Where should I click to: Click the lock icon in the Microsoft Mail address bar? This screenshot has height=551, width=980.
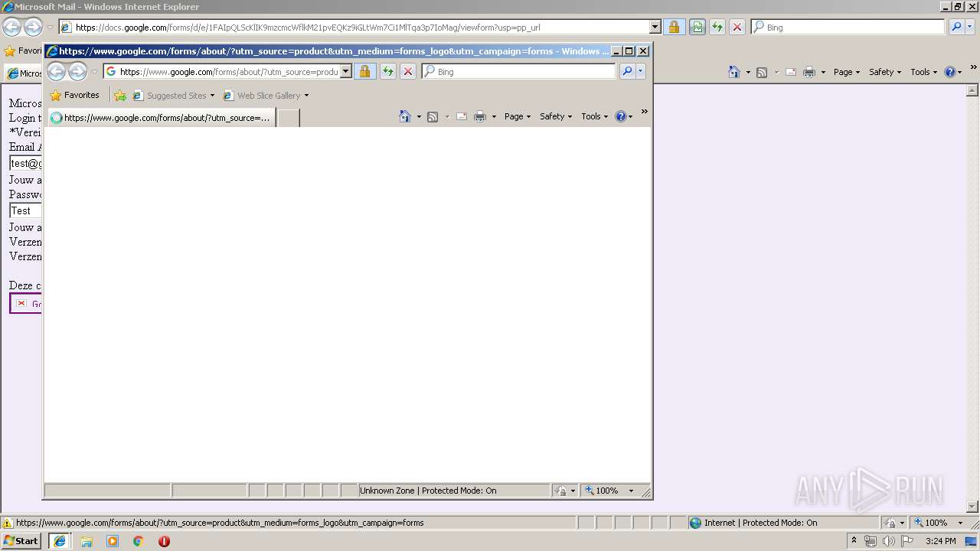pos(674,27)
